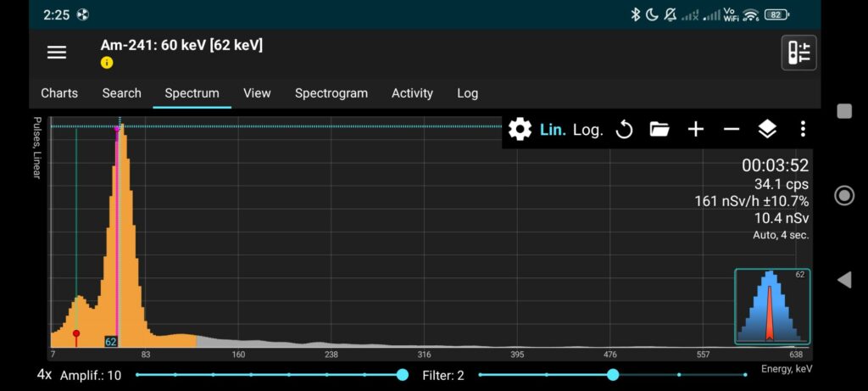Viewport: 868px width, 391px height.
Task: Tap the red marker on the low-energy peak
Action: tap(76, 333)
